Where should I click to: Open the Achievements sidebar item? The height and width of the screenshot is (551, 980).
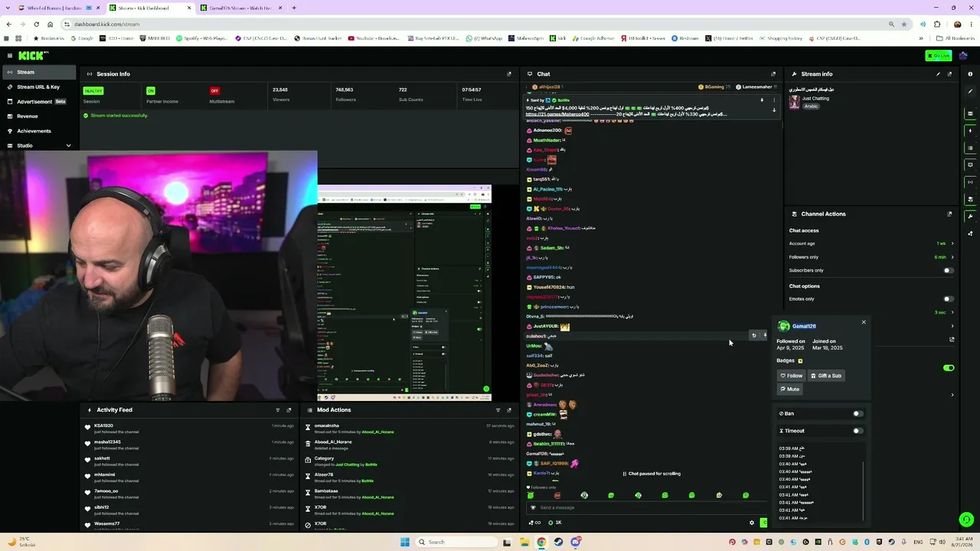pos(38,131)
